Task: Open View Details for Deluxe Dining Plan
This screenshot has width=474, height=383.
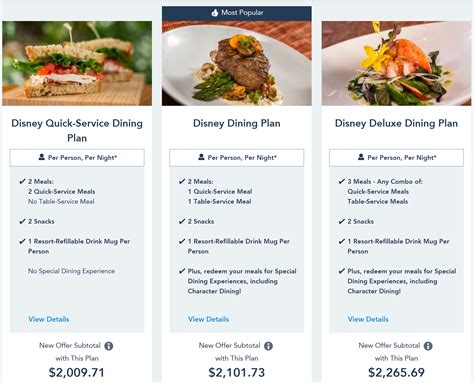Action: pyautogui.click(x=368, y=319)
